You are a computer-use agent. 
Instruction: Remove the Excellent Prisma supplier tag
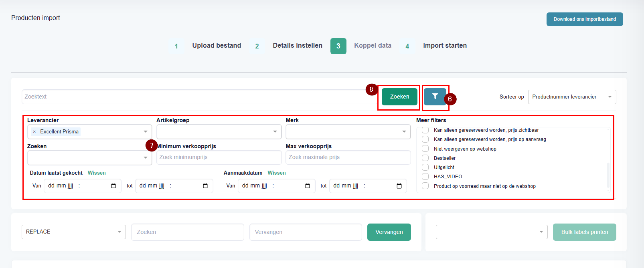click(x=34, y=132)
